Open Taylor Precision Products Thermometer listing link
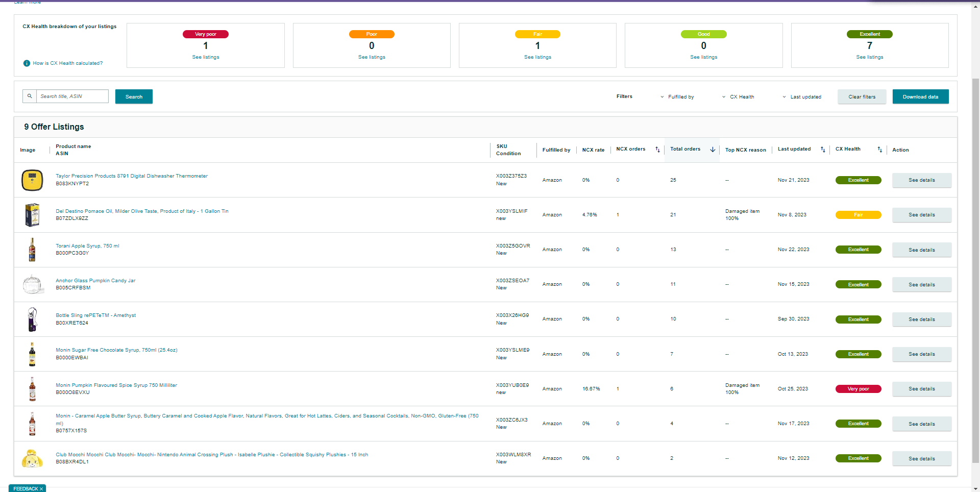Viewport: 980px width, 492px height. click(x=132, y=176)
